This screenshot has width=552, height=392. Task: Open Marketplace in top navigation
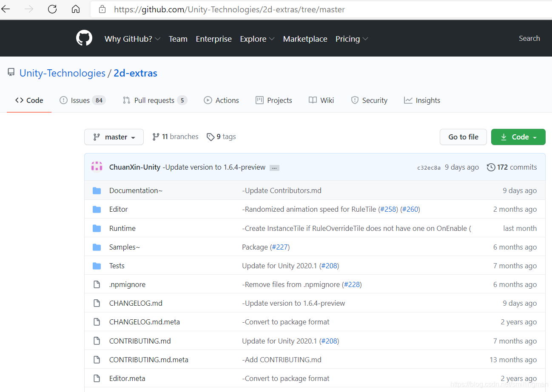305,39
